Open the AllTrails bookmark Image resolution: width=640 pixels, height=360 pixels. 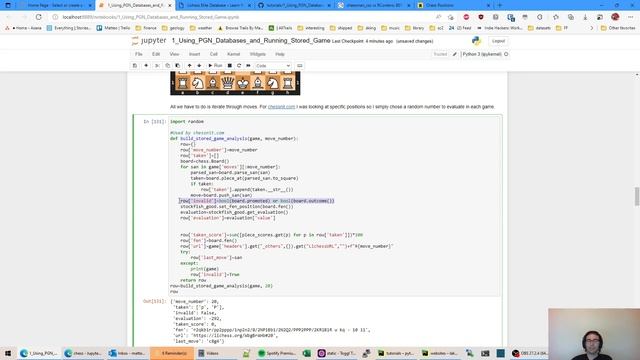280,28
